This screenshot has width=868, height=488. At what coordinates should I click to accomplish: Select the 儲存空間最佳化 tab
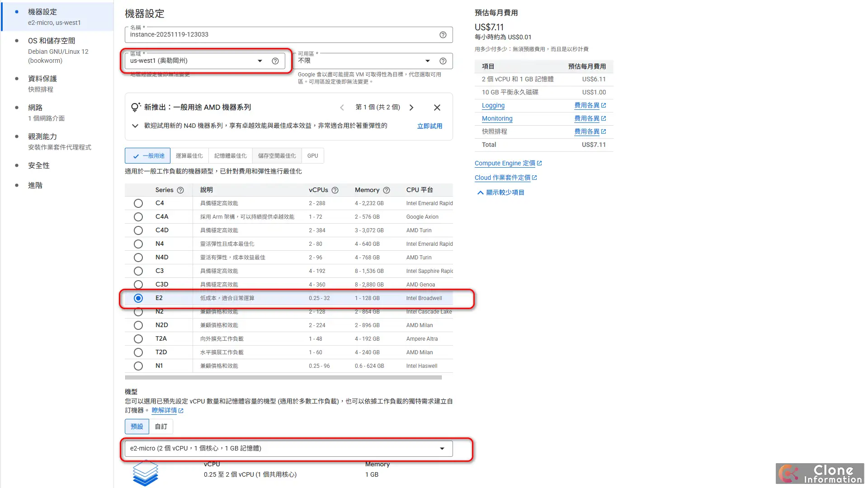click(x=277, y=156)
